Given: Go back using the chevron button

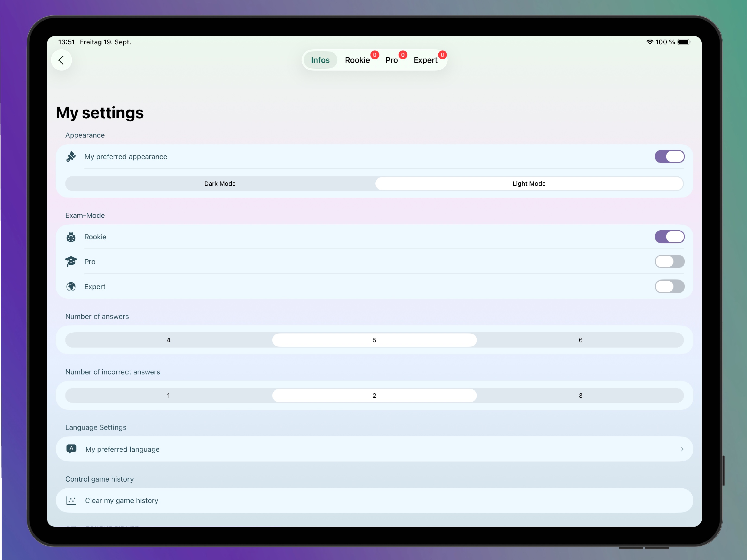Looking at the screenshot, I should tap(61, 60).
